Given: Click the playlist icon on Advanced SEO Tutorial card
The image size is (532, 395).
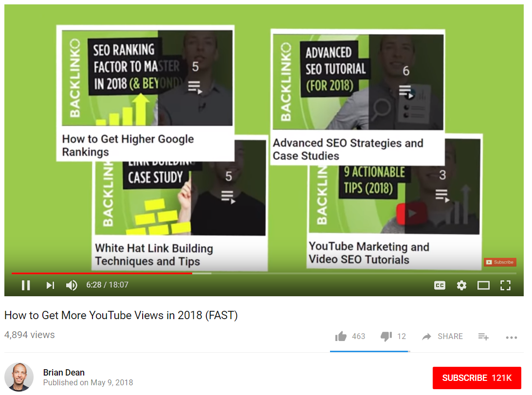Looking at the screenshot, I should pyautogui.click(x=406, y=92).
